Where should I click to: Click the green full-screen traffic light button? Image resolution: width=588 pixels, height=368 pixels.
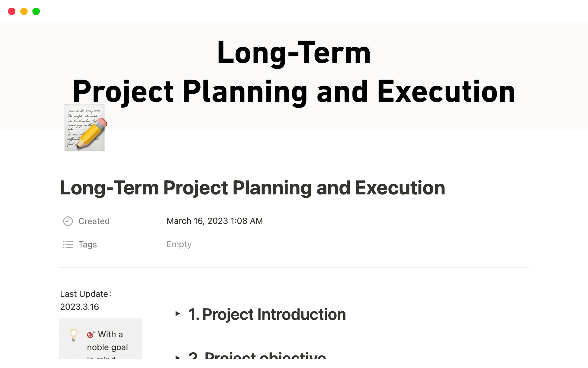tap(36, 11)
